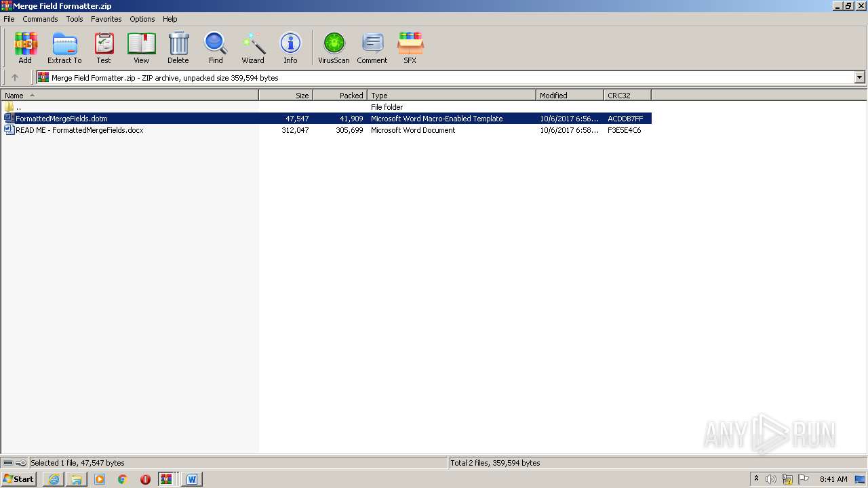Viewport: 868px width, 488px height.
Task: Sort by CRC32 column header
Action: click(628, 95)
